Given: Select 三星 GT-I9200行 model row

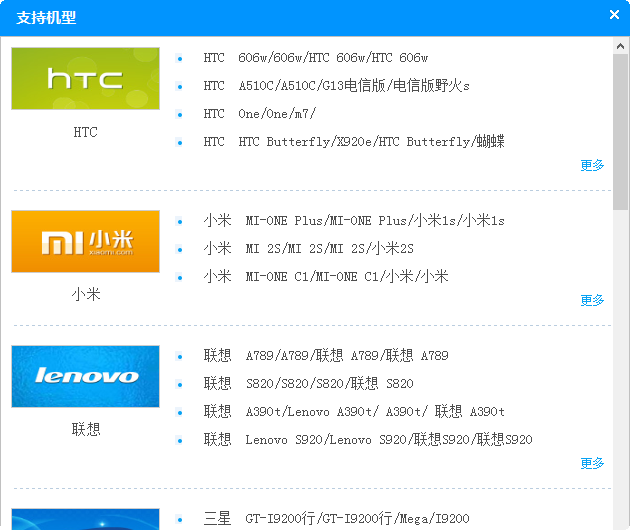Looking at the screenshot, I should coord(336,519).
